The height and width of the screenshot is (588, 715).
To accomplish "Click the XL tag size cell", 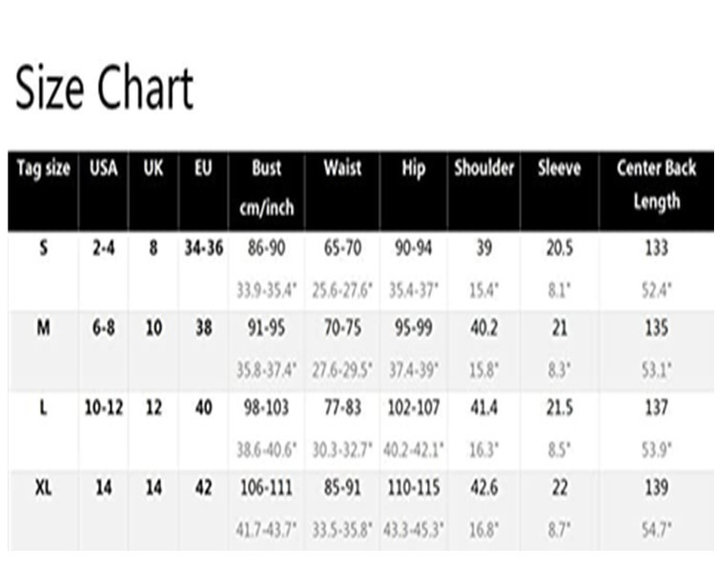I will coord(43,487).
